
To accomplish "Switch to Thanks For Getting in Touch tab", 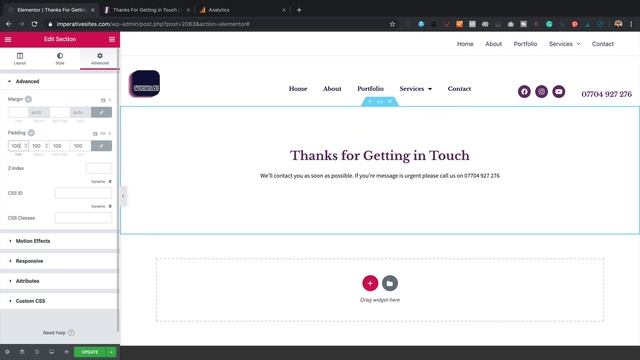I will (146, 10).
